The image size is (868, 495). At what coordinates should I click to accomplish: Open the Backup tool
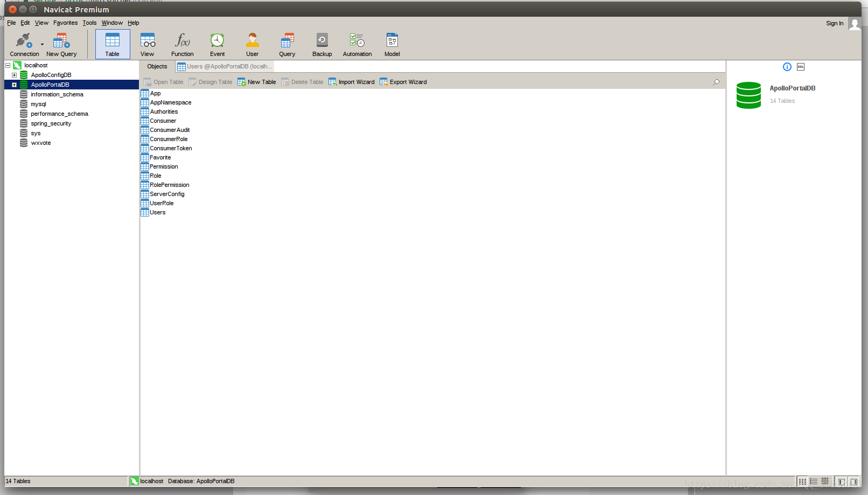tap(322, 44)
